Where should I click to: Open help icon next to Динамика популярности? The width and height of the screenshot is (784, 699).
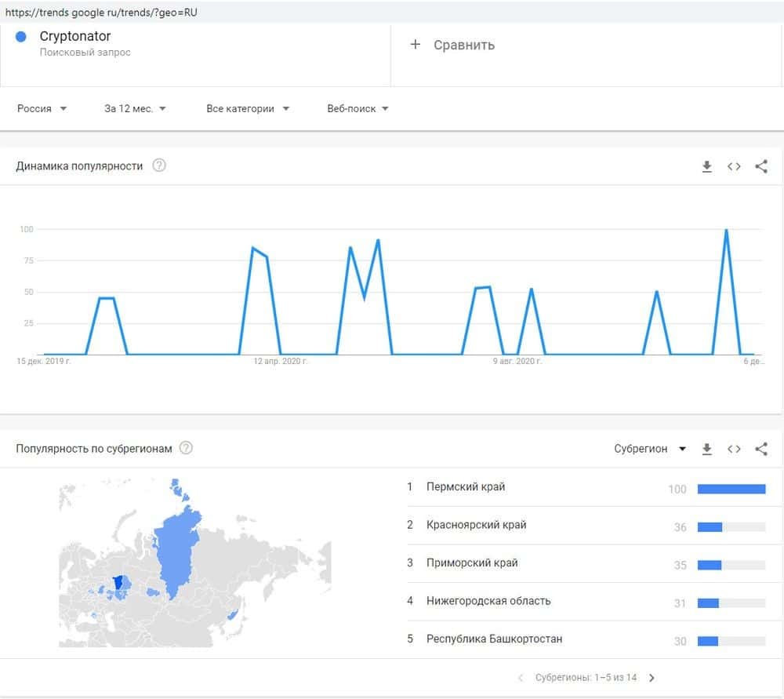pos(159,166)
